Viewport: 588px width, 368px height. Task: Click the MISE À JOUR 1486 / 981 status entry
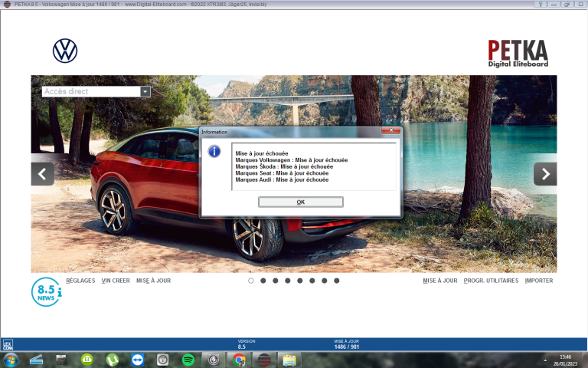tap(347, 344)
